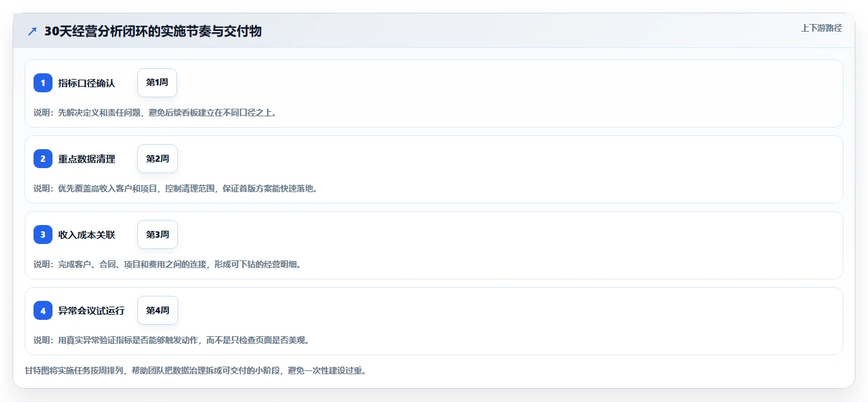This screenshot has height=402, width=868.
Task: Click the description starting 说明：用真实异常验证指标
Action: pyautogui.click(x=172, y=340)
